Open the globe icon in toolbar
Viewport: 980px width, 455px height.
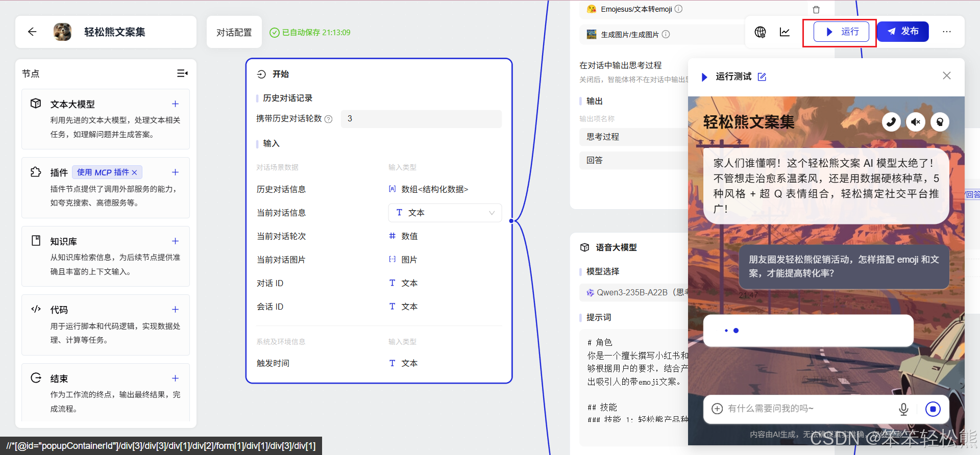point(760,32)
